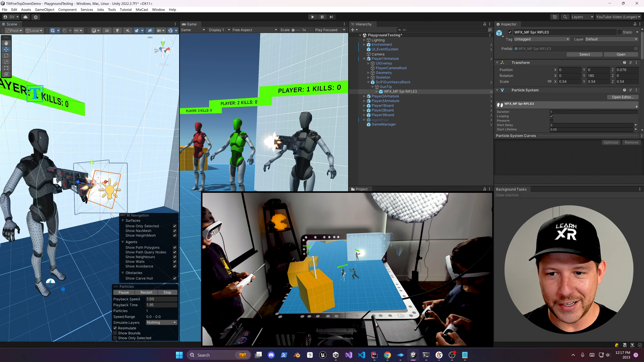The image size is (644, 362).
Task: Select the Transform tool in Scene toolbar
Action: tap(6, 74)
